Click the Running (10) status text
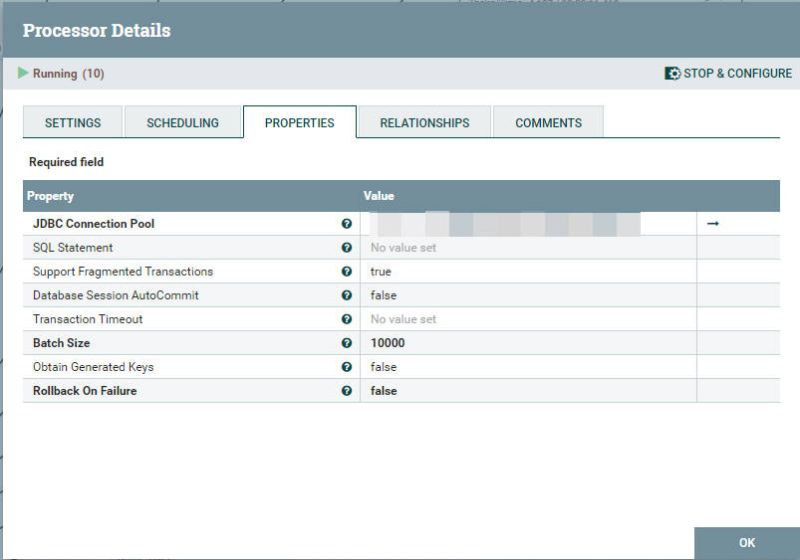The width and height of the screenshot is (800, 560). click(68, 73)
